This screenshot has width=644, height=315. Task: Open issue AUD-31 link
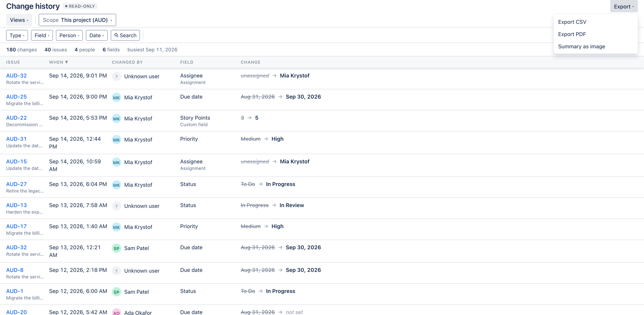16,139
